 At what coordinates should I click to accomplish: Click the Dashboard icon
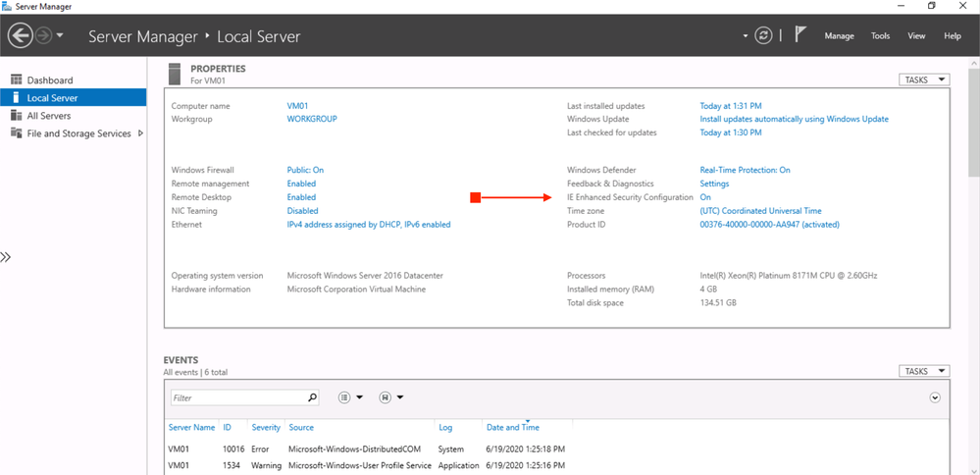click(x=17, y=79)
